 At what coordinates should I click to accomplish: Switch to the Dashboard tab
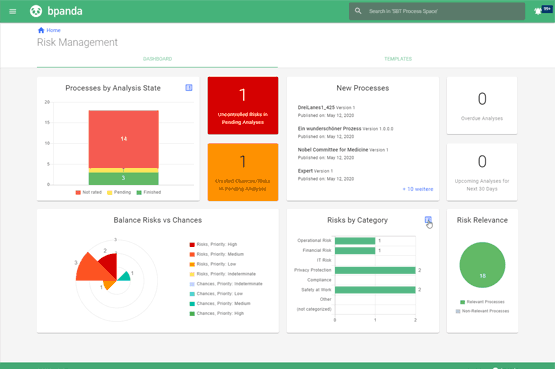point(157,59)
